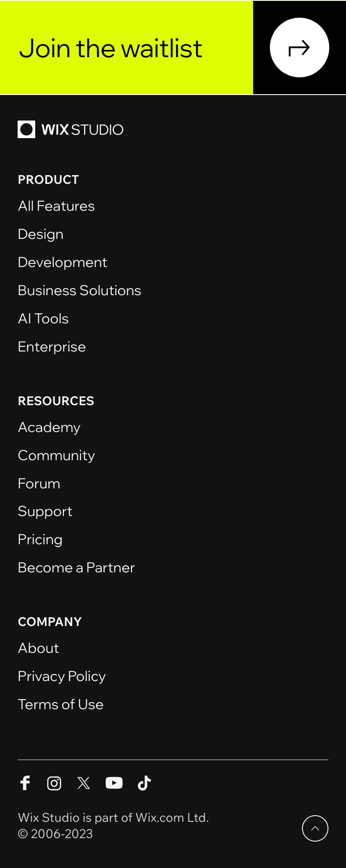Open the YouTube social icon
Image resolution: width=346 pixels, height=868 pixels.
114,783
